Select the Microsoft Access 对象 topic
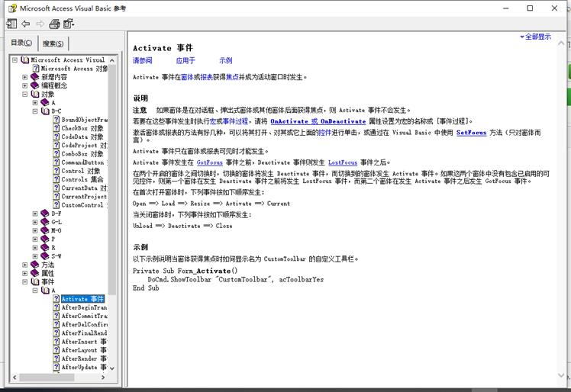Image resolution: width=571 pixels, height=392 pixels. point(74,69)
